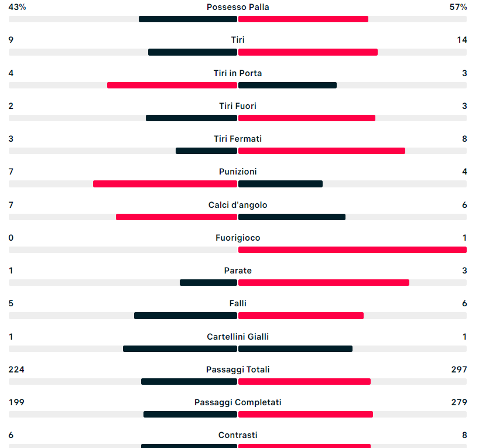Select the Contrasti stat label

(238, 435)
